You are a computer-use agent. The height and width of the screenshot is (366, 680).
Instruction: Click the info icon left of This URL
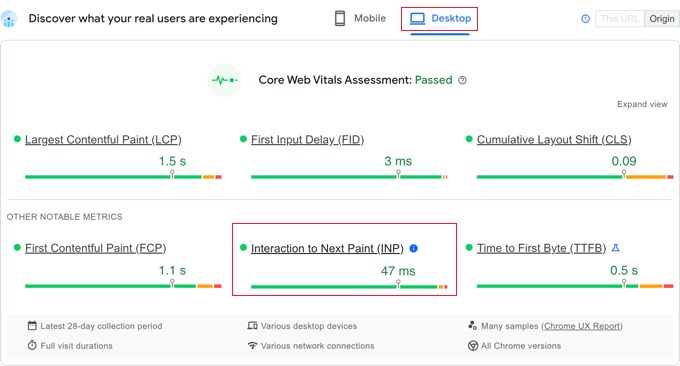tap(585, 19)
